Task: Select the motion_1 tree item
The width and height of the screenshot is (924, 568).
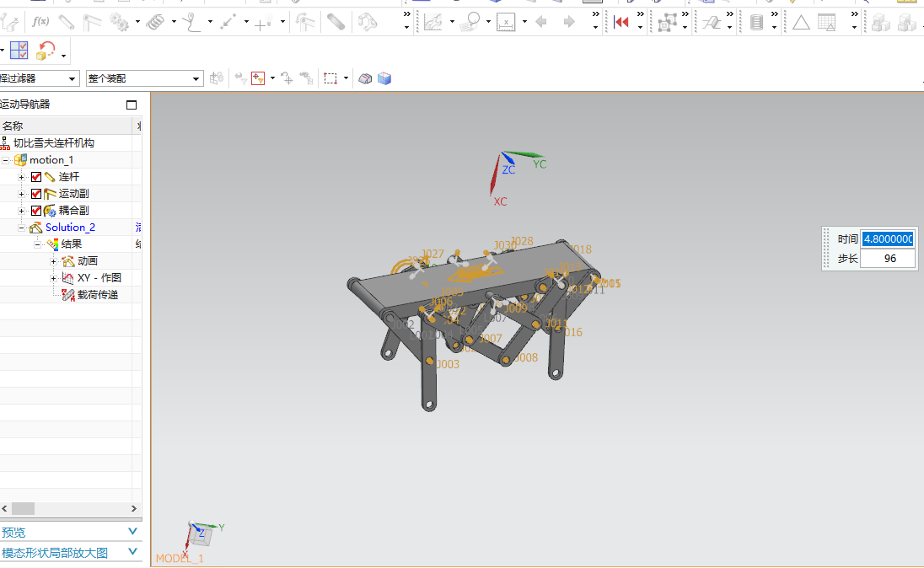Action: click(x=51, y=160)
